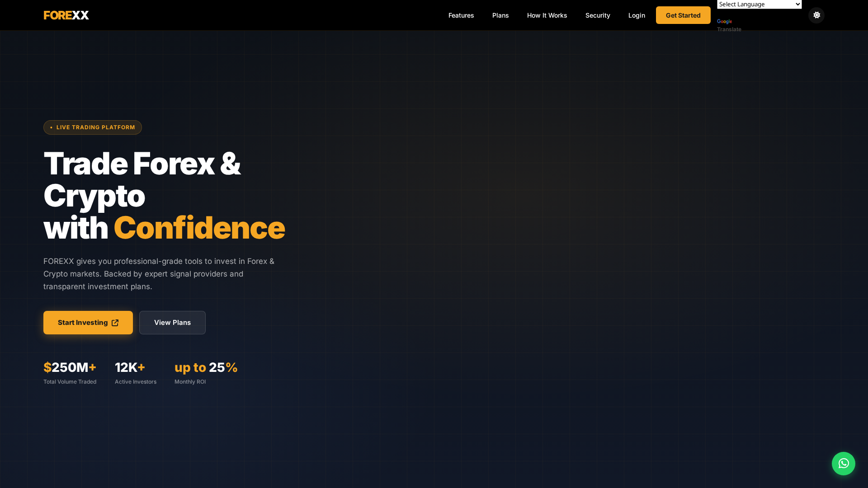Click the 12K+ investors stat
This screenshot has height=488, width=868.
[130, 367]
